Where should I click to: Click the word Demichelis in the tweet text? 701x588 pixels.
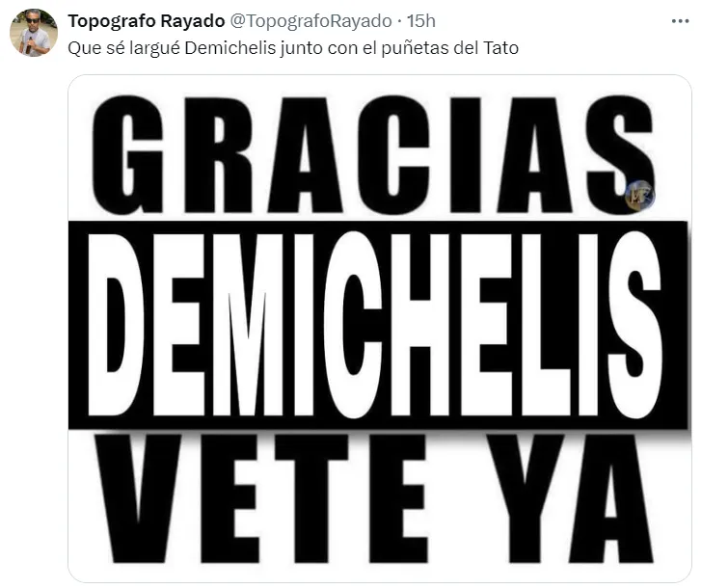[x=229, y=48]
